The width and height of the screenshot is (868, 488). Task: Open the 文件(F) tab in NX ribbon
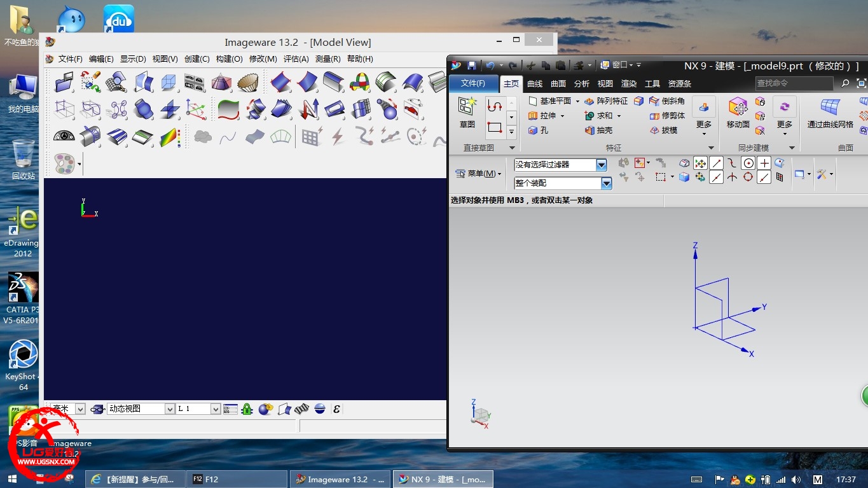473,83
